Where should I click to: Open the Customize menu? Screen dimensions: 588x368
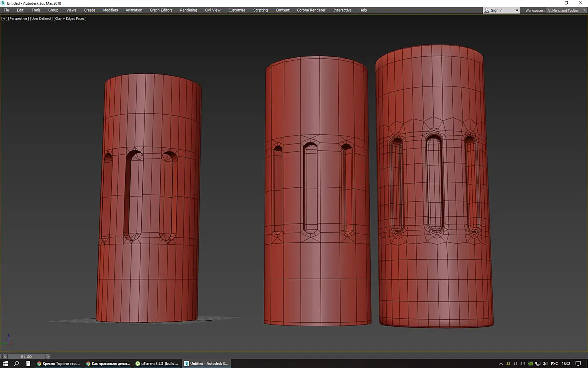237,10
